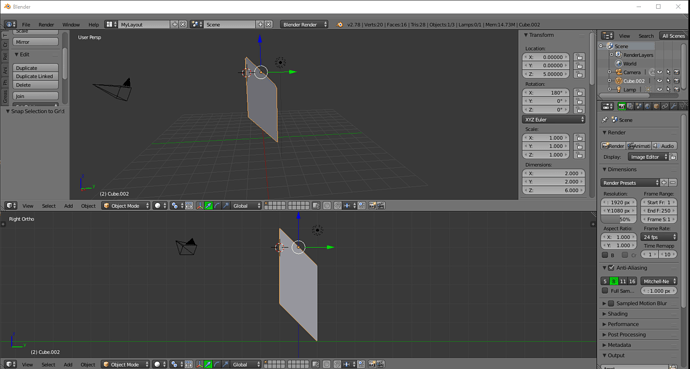Image resolution: width=690 pixels, height=369 pixels.
Task: Open the Render menu
Action: click(46, 25)
